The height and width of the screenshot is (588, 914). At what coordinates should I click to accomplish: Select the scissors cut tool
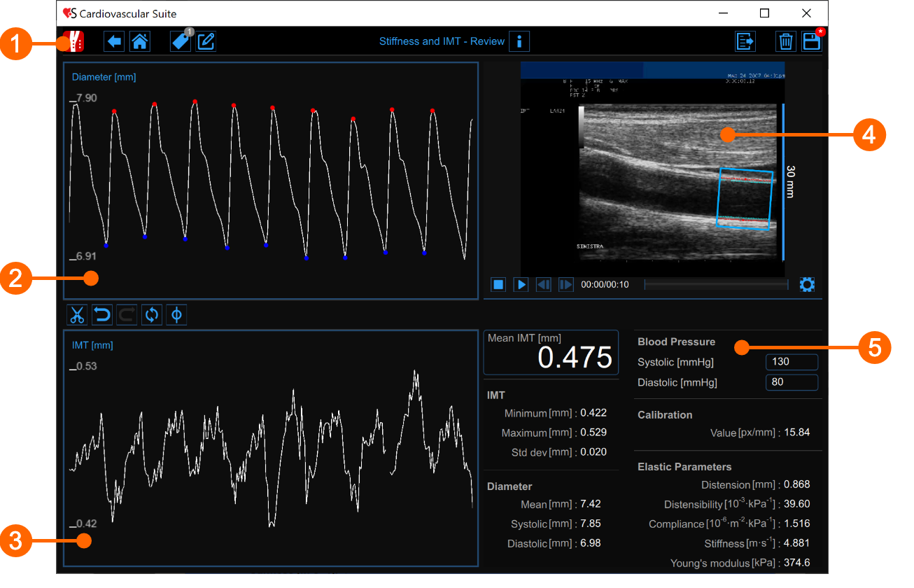click(77, 315)
